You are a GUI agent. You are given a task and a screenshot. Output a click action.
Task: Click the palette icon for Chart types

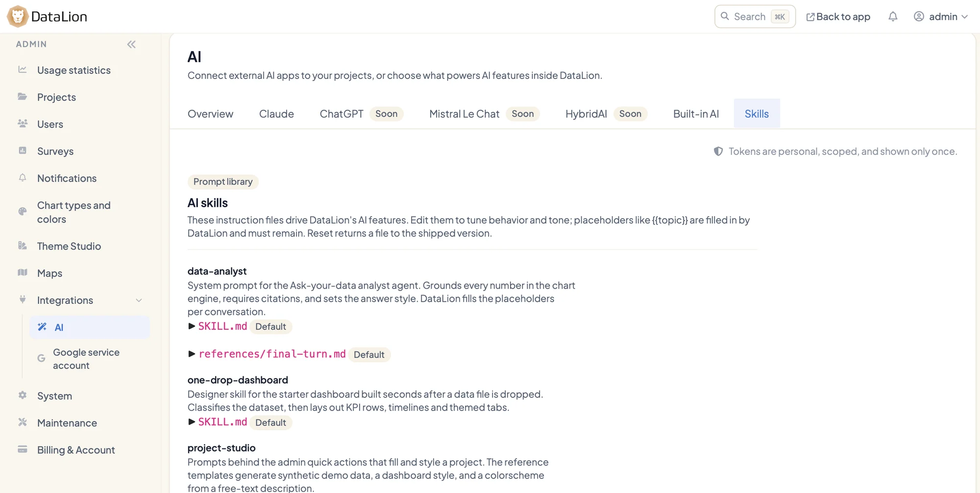pos(23,211)
